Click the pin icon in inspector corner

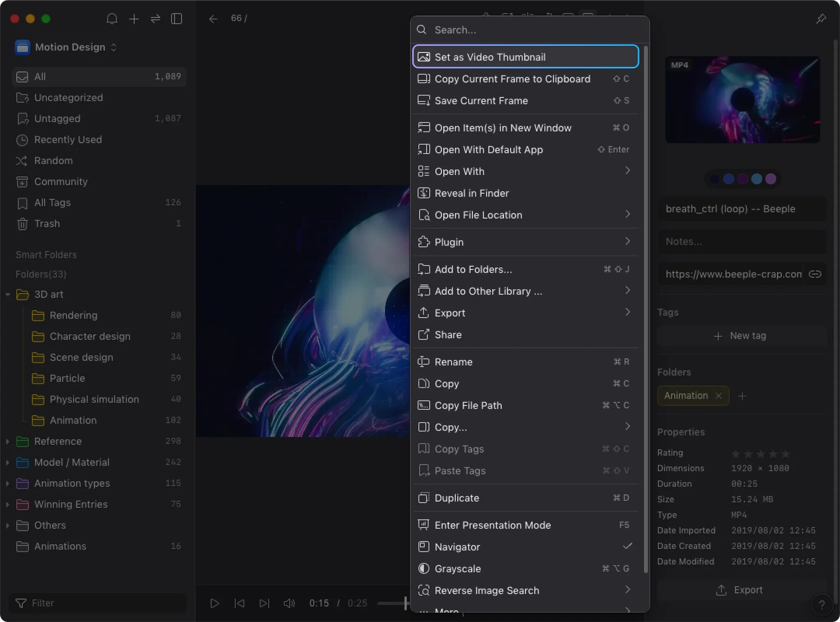[x=821, y=18]
